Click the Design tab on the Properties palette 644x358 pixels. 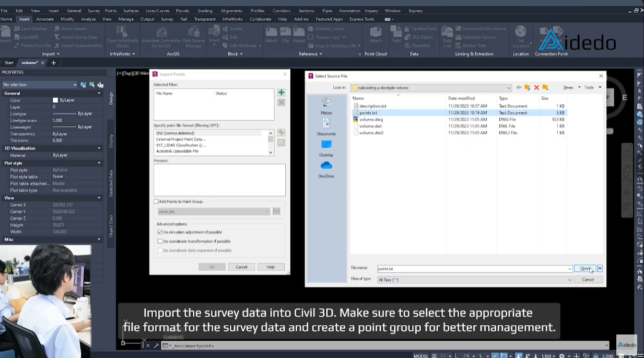point(111,98)
